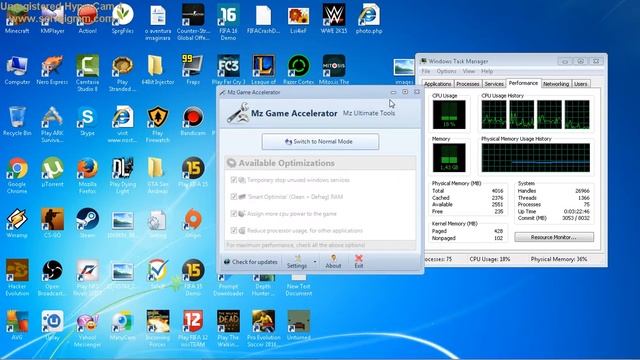Viewport: 640px width, 360px height.
Task: Open the photo.php file icon
Action: [x=369, y=19]
